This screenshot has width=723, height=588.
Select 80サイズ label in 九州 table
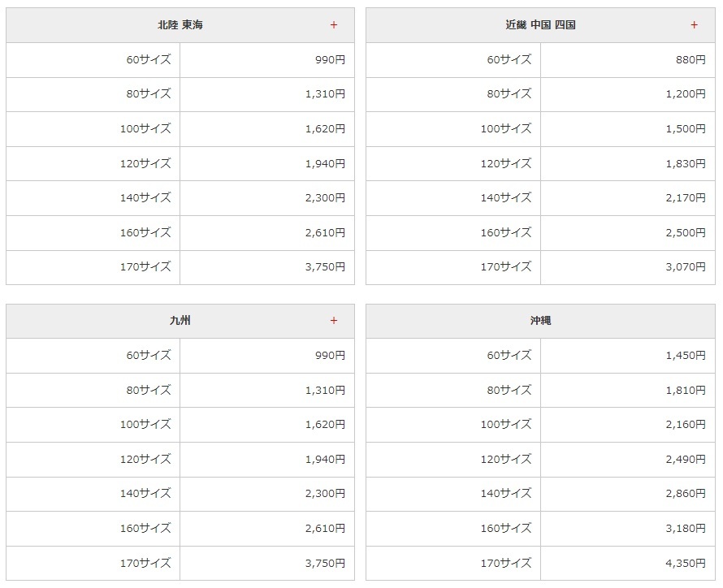[149, 390]
